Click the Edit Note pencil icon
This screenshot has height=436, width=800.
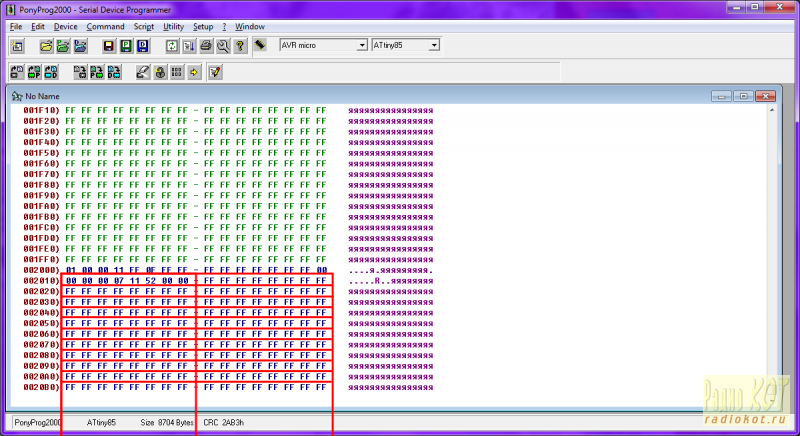click(x=215, y=72)
